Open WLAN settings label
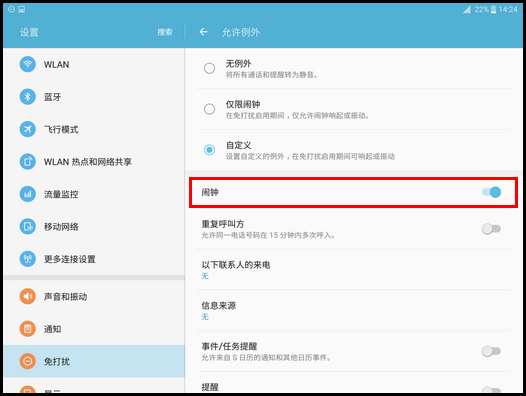The image size is (526, 396). [56, 64]
